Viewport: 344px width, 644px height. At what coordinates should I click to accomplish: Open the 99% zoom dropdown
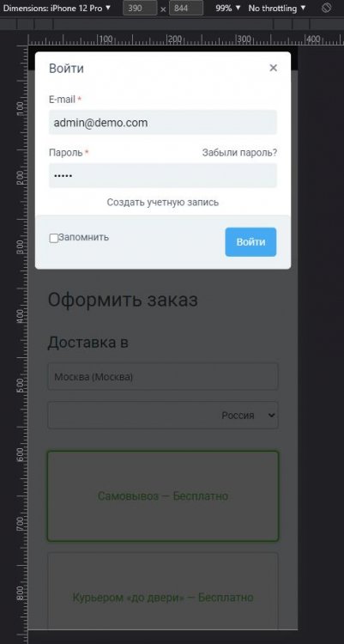pyautogui.click(x=228, y=8)
